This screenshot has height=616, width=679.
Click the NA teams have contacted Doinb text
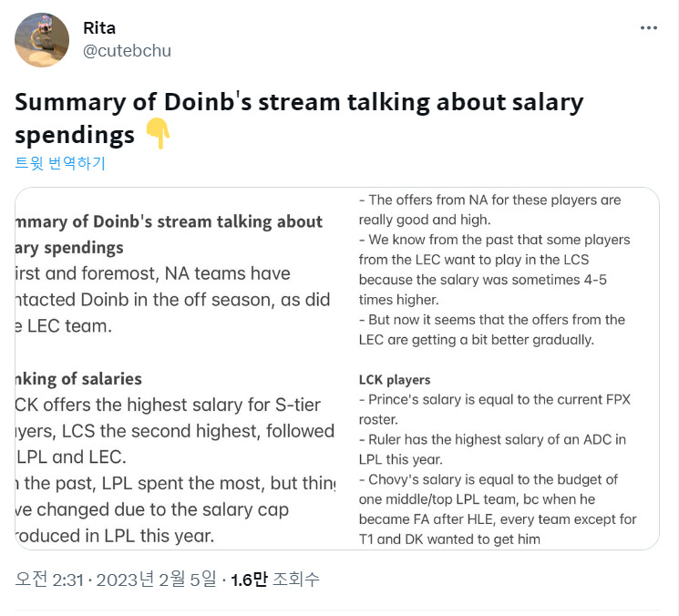point(173,300)
